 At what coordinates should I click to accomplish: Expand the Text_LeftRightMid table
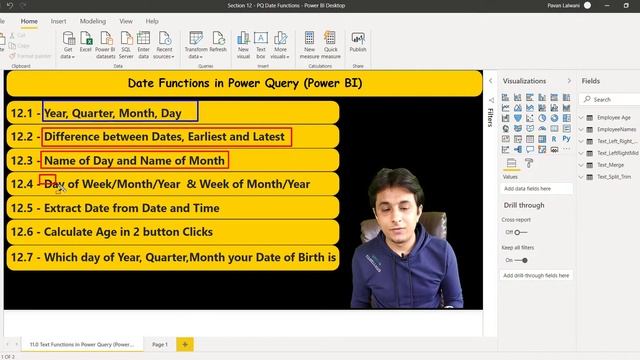(x=581, y=153)
